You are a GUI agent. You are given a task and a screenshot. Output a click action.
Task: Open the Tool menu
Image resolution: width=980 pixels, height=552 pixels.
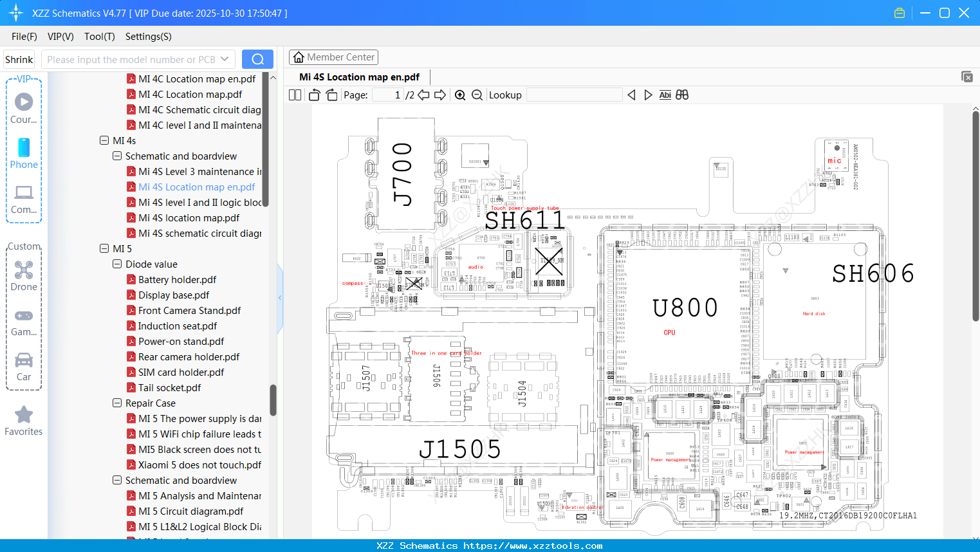pos(99,37)
